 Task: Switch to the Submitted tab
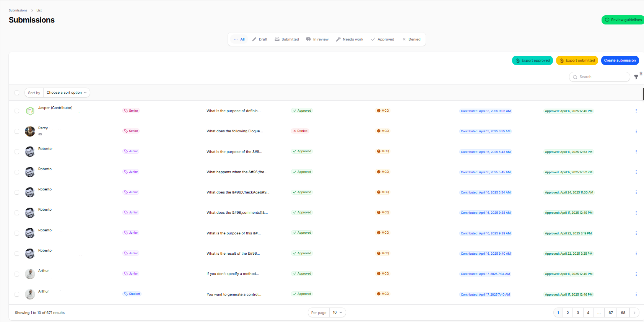tap(287, 39)
